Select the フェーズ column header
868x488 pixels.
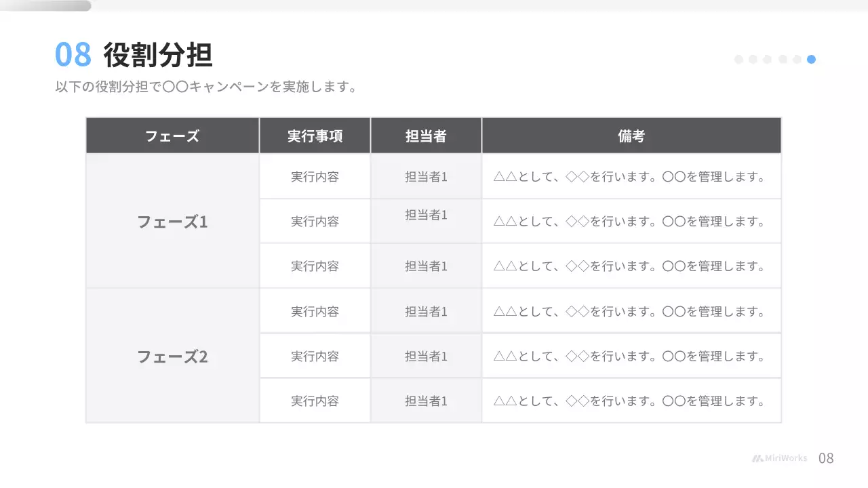coord(172,136)
